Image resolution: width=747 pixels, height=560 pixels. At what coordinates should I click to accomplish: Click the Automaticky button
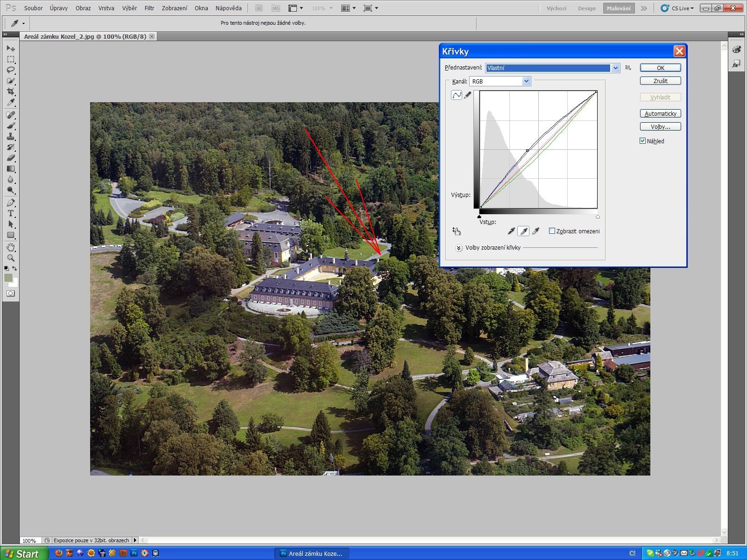[x=660, y=113]
